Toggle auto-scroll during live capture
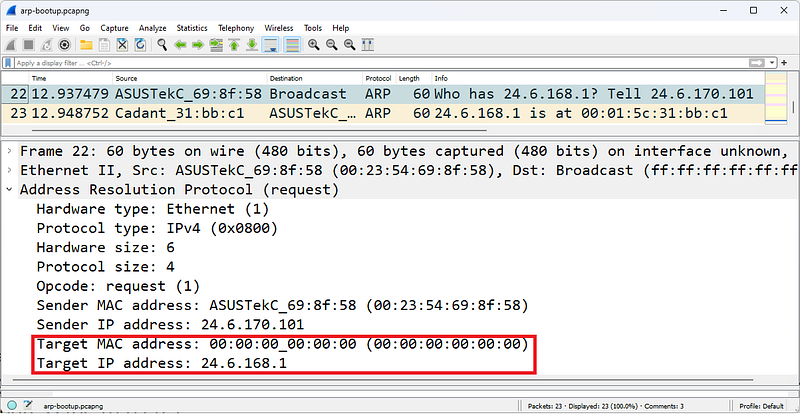This screenshot has height=414, width=800. click(269, 45)
